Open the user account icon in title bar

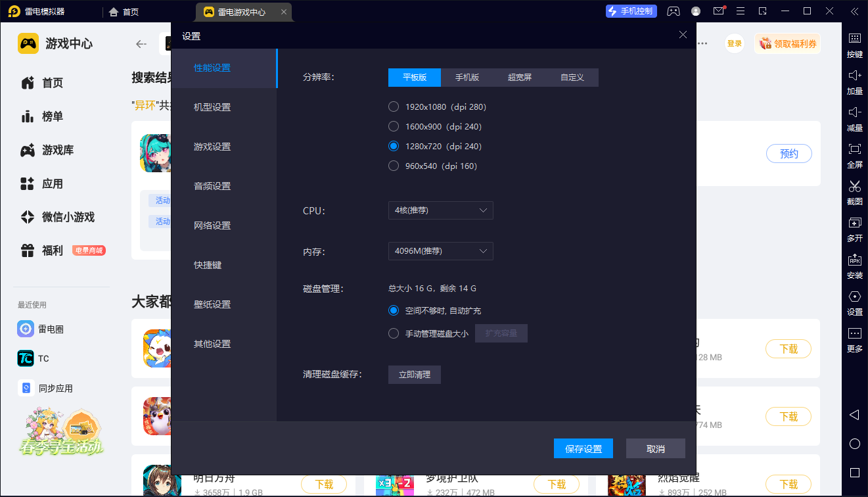tap(696, 11)
